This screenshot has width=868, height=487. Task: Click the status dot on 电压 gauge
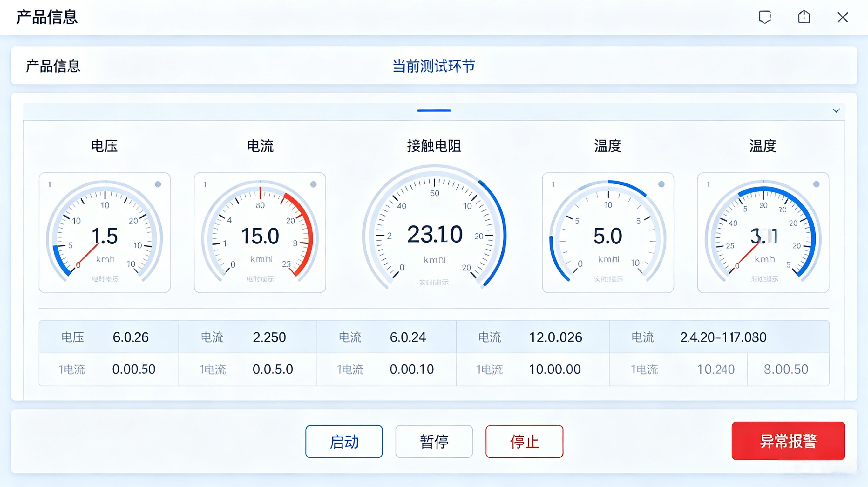coord(158,184)
